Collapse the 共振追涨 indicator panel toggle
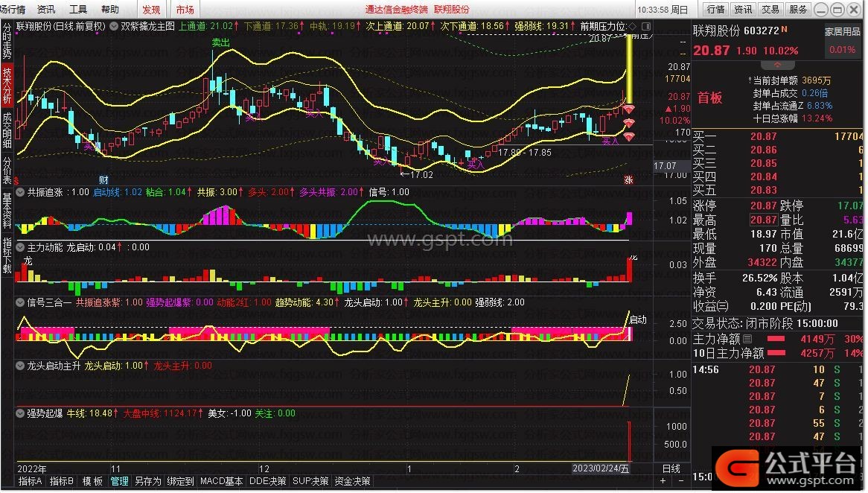This screenshot has width=868, height=493. click(x=21, y=192)
